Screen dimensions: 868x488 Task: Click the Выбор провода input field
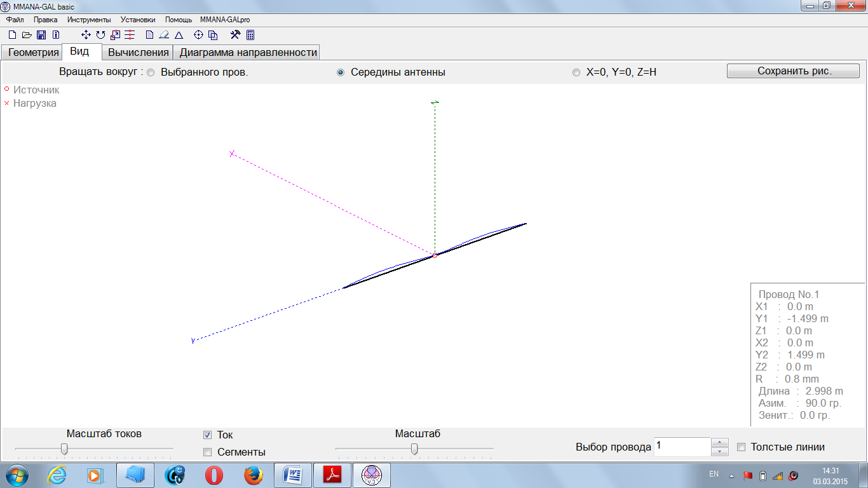[682, 447]
